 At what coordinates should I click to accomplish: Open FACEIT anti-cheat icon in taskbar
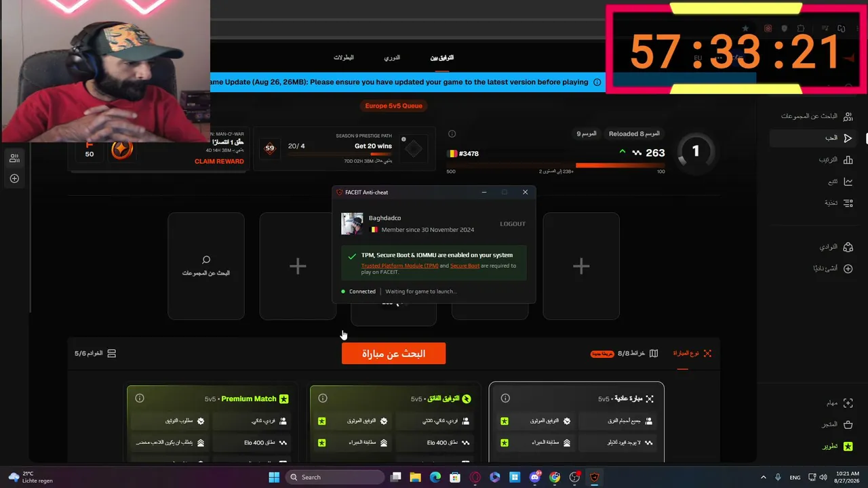595,477
